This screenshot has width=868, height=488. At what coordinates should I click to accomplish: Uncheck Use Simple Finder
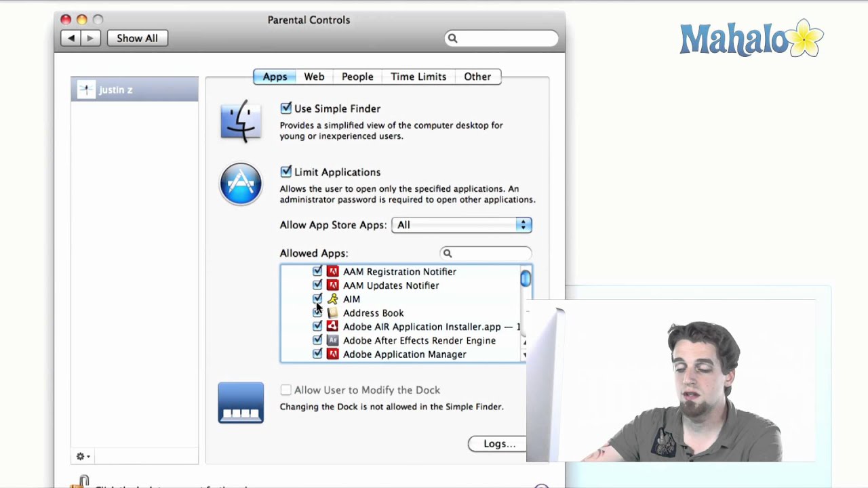tap(285, 108)
